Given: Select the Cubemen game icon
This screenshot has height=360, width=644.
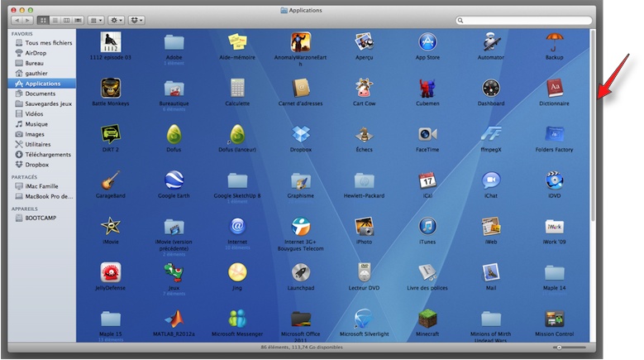Looking at the screenshot, I should coord(427,88).
